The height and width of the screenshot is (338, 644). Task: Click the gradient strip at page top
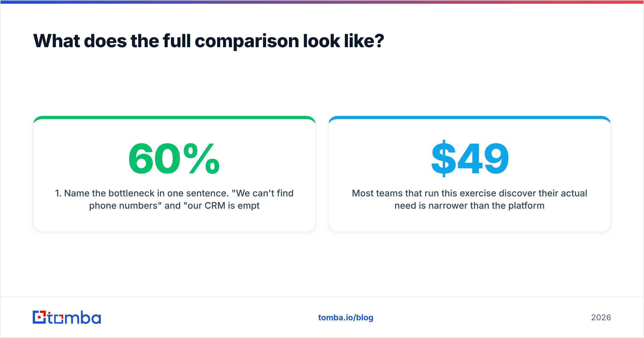coord(322,2)
